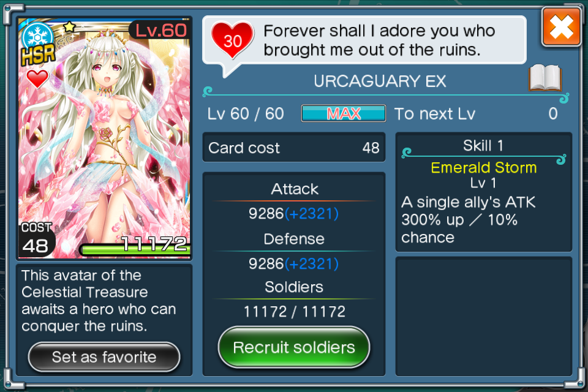588x392 pixels.
Task: Tap the card description text box
Action: click(104, 301)
